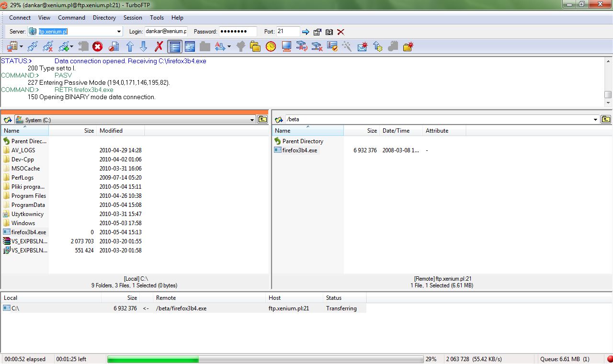Click local pane up-folder button
This screenshot has height=364, width=613.
click(x=262, y=119)
